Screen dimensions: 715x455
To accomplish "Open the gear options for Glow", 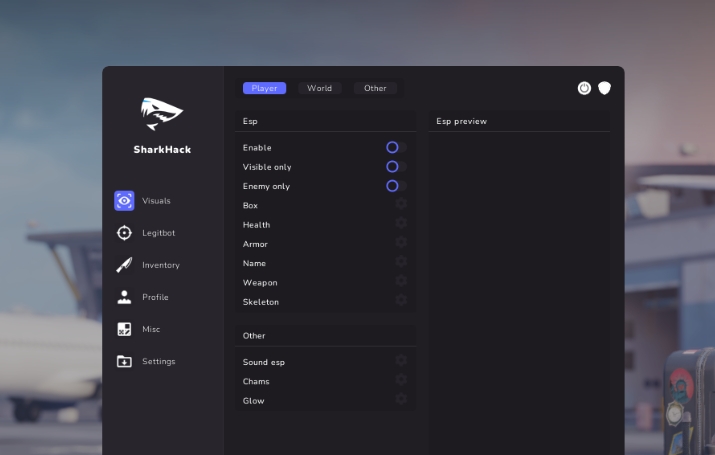I will pos(401,400).
